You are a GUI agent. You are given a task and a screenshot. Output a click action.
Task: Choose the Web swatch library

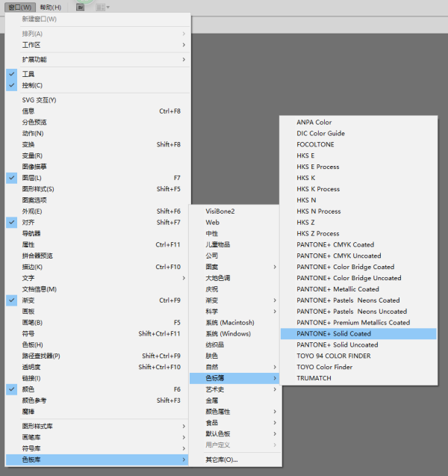pos(234,223)
